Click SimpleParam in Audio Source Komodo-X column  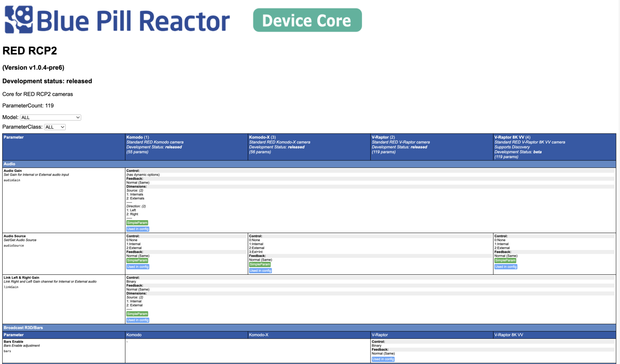coord(260,264)
